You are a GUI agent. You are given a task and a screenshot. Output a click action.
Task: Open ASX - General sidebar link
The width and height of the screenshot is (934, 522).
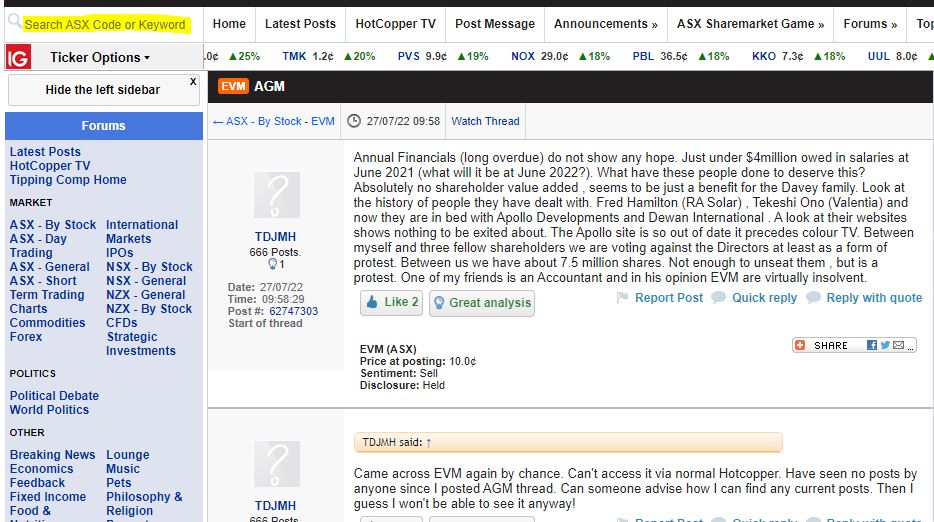point(49,266)
